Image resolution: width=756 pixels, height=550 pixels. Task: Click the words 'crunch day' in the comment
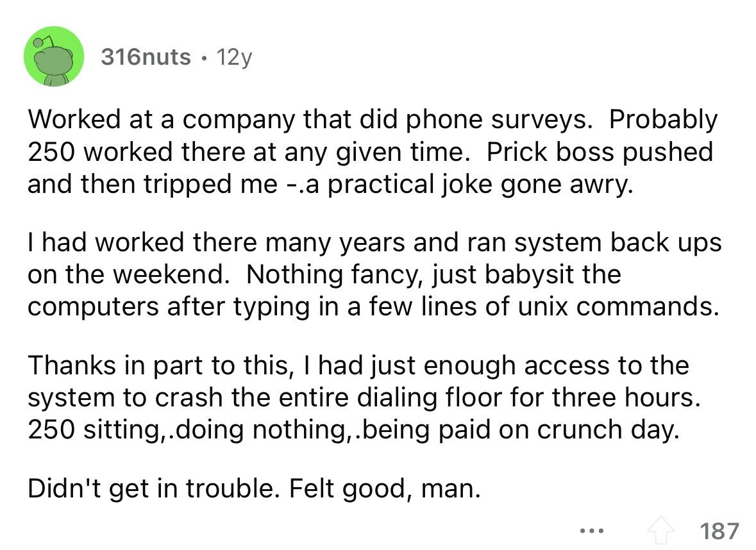[609, 429]
